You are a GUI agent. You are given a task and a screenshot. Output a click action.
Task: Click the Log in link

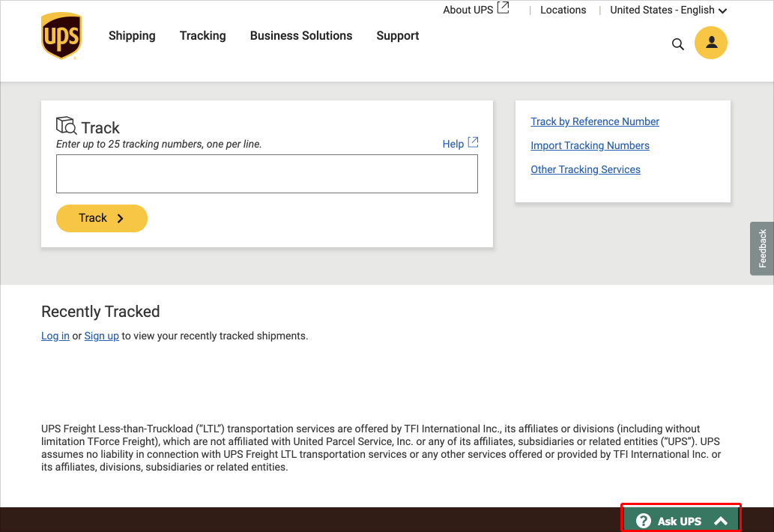55,336
